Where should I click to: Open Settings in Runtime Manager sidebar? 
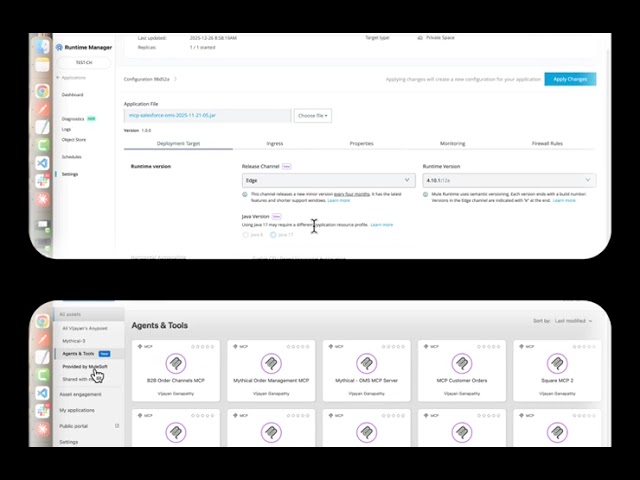coord(69,174)
